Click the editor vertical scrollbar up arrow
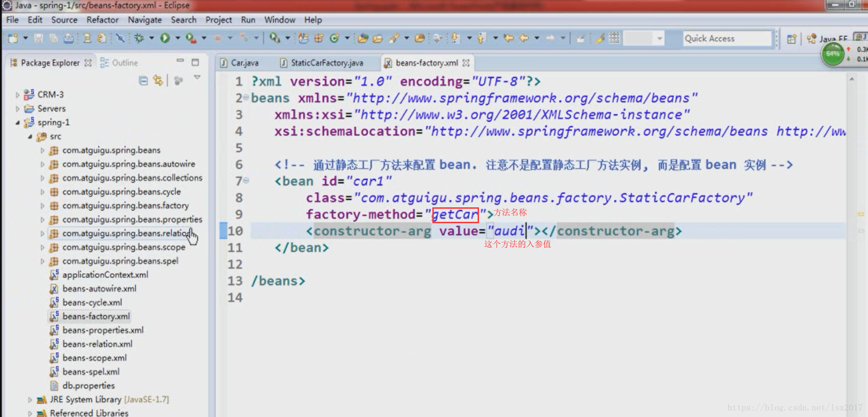 pyautogui.click(x=852, y=79)
